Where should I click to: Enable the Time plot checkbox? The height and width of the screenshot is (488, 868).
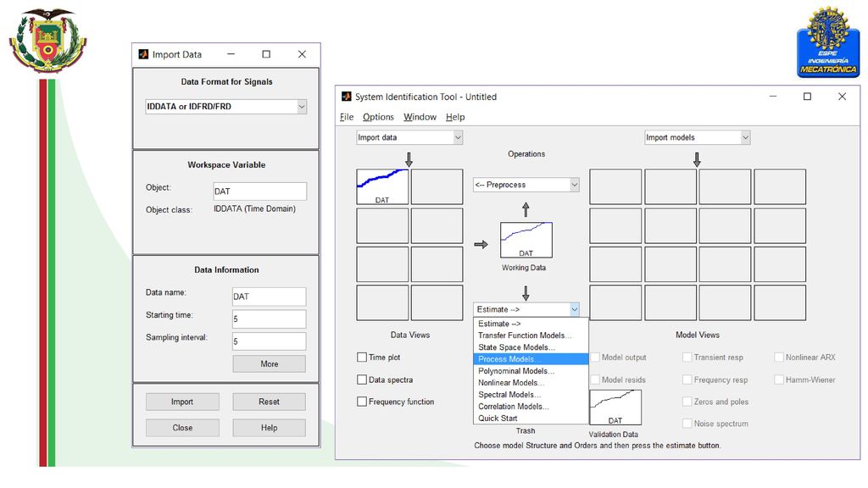[362, 358]
